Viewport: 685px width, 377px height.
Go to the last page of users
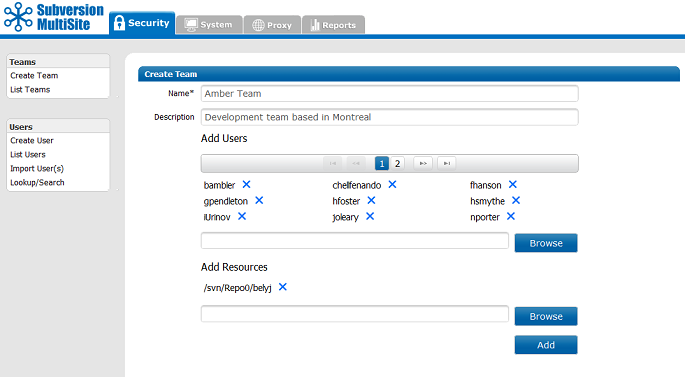click(446, 163)
